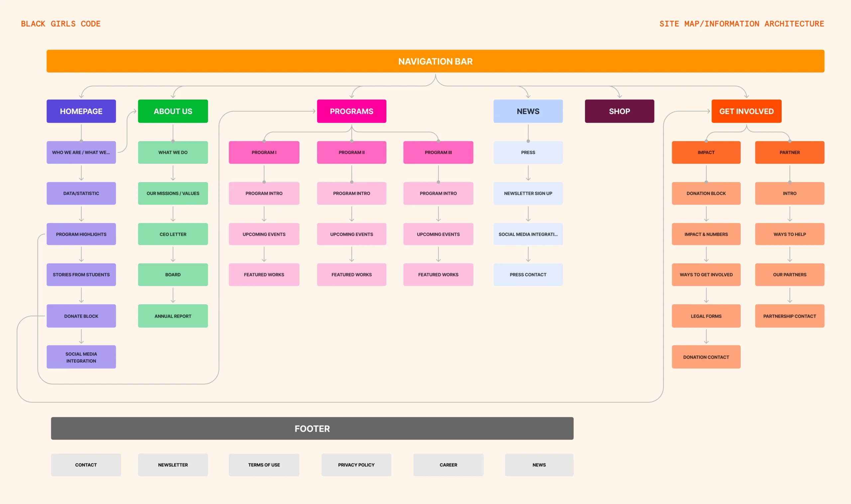Open the CONTACT footer item
The height and width of the screenshot is (504, 851).
pyautogui.click(x=86, y=464)
